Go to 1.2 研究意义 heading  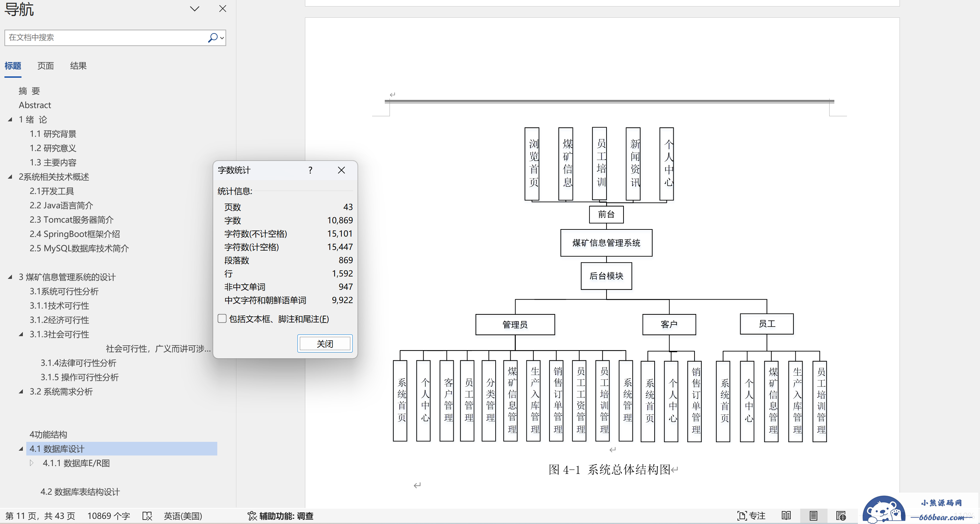pos(53,148)
